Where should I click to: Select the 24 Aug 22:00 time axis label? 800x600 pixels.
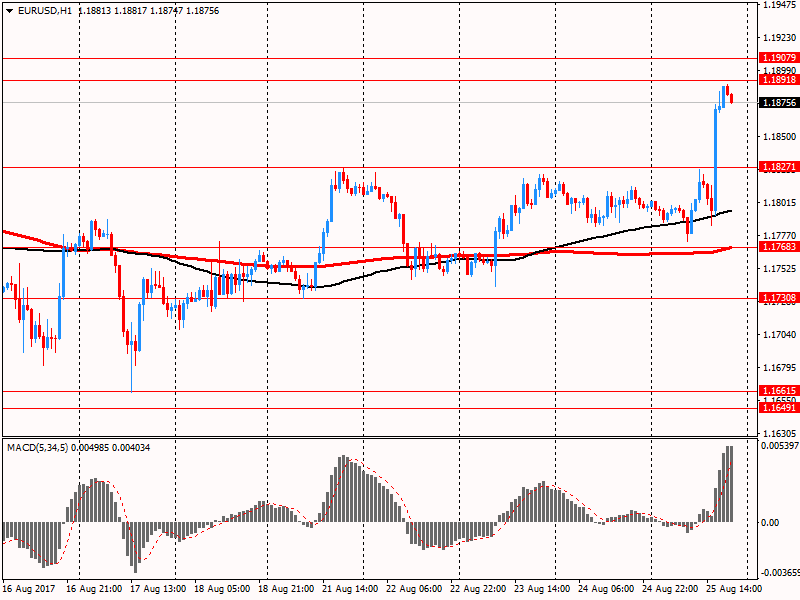(670, 589)
